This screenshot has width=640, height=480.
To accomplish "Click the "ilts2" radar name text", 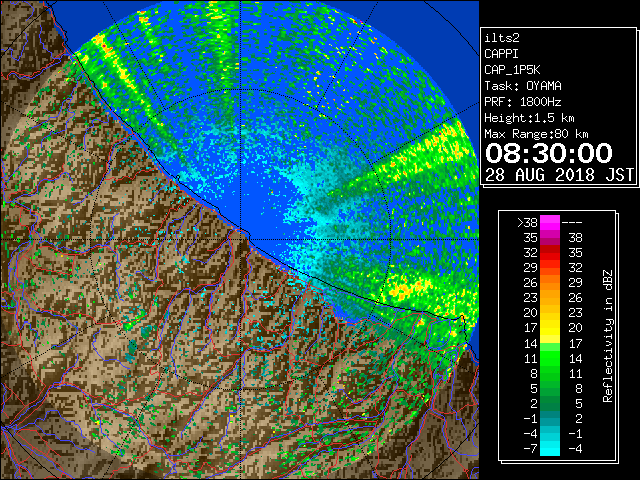I will coord(502,38).
